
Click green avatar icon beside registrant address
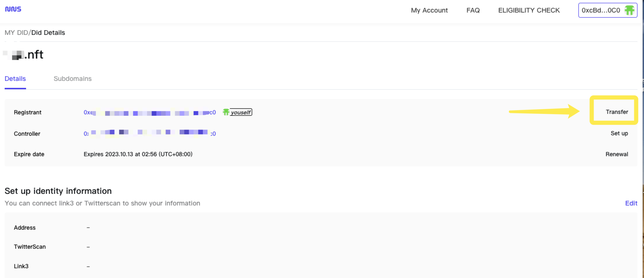pyautogui.click(x=226, y=112)
